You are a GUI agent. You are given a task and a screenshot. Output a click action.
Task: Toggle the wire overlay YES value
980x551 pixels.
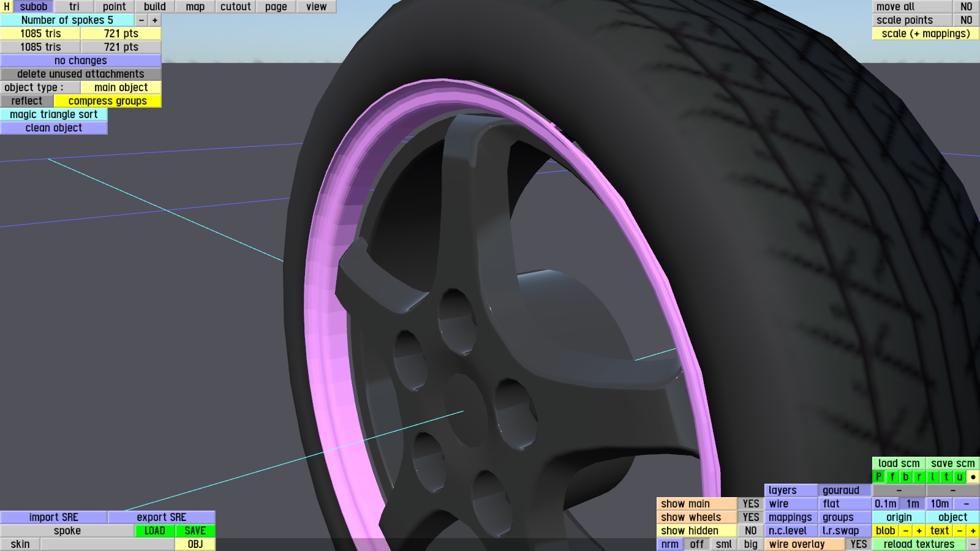click(x=859, y=544)
